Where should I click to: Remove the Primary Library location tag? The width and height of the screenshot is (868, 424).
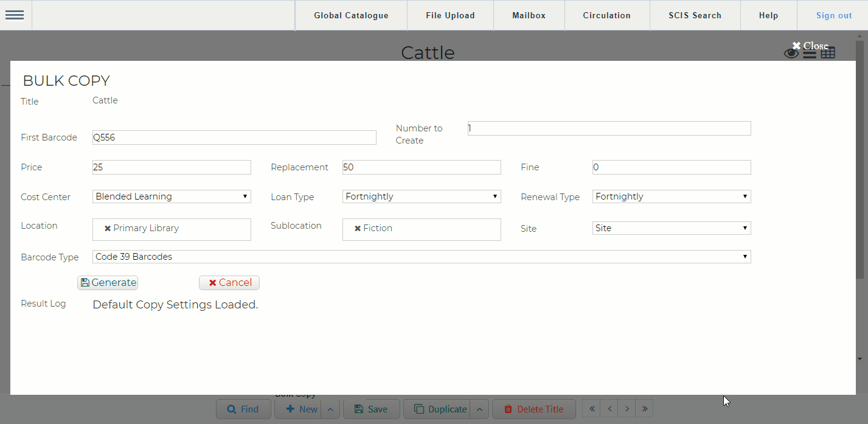(x=108, y=229)
